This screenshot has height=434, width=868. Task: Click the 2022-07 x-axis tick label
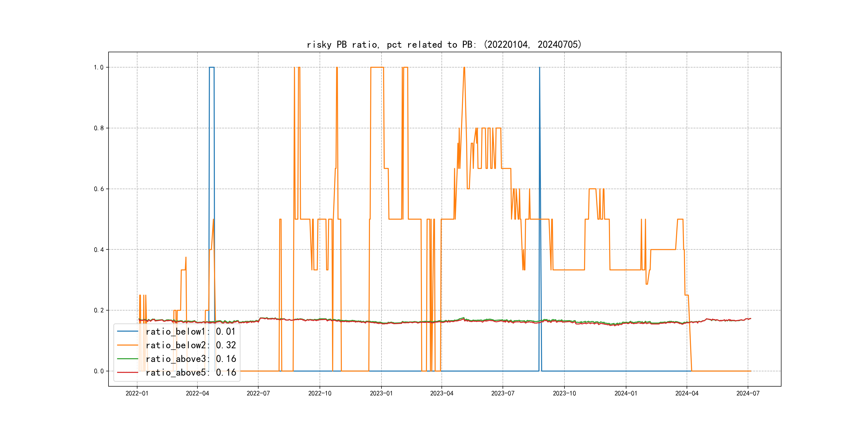(x=258, y=394)
